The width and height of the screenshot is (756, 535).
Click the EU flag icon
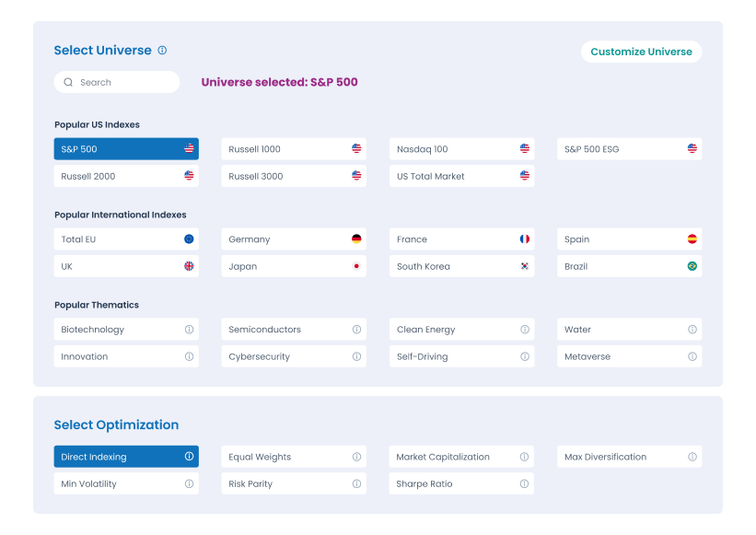[189, 239]
